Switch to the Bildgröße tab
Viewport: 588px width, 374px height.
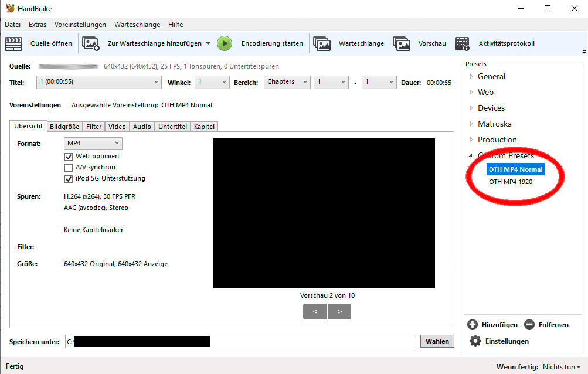coord(64,127)
